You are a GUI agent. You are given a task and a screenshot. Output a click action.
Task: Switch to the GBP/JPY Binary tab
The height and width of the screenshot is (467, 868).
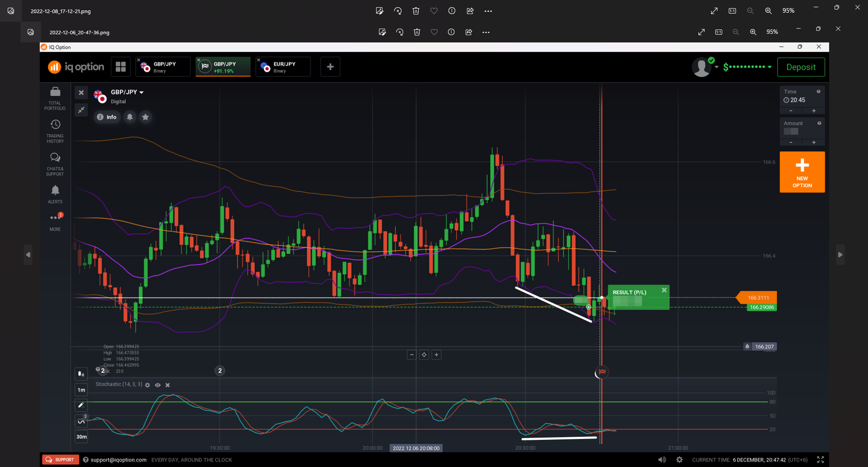[163, 67]
